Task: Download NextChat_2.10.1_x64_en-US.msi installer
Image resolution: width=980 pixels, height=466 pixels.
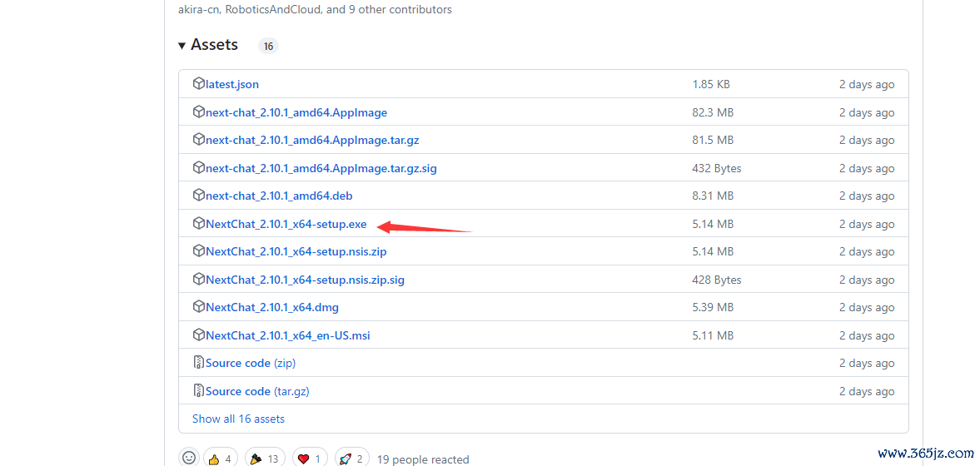Action: coord(288,335)
